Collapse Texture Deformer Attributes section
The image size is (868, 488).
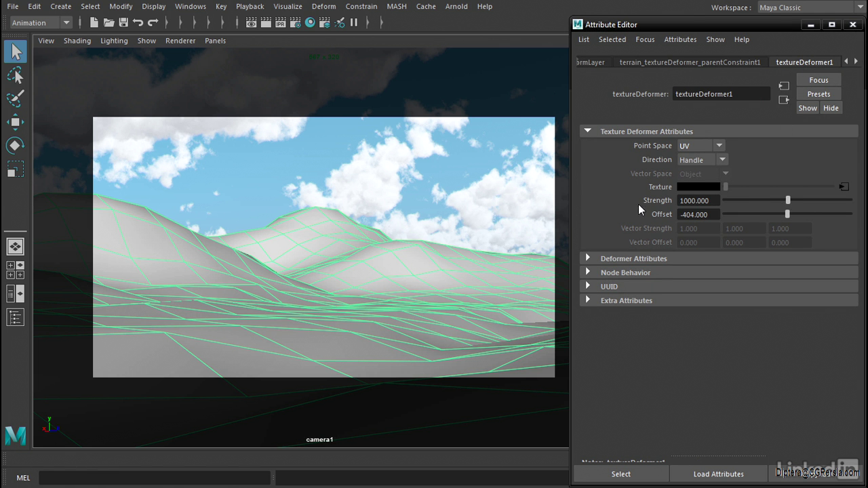pos(588,131)
